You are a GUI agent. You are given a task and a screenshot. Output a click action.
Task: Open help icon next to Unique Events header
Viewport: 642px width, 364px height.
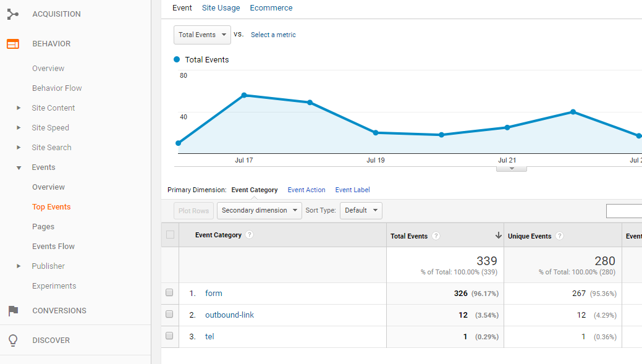(x=560, y=236)
